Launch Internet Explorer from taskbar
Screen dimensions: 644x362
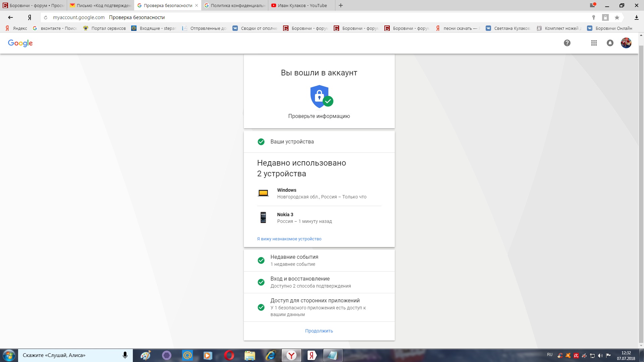point(270,355)
